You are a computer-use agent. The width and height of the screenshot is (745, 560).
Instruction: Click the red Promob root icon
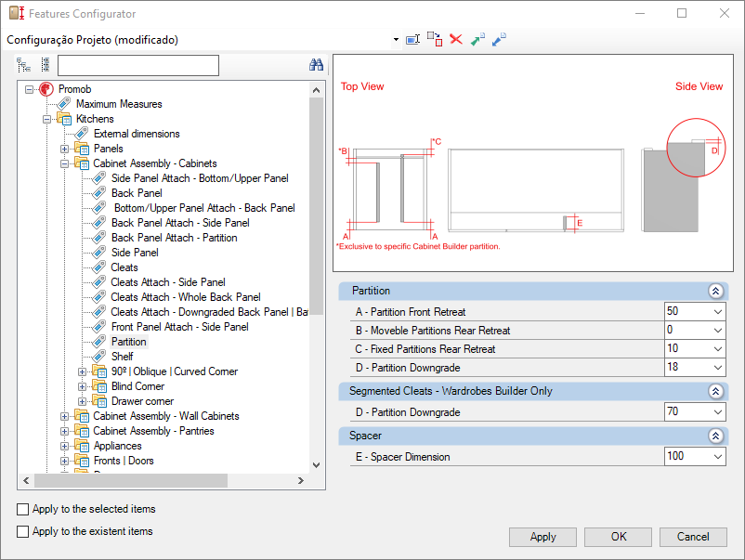coord(46,89)
